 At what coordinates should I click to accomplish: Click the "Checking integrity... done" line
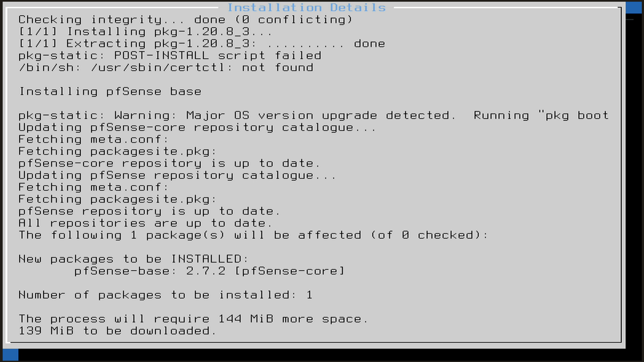coord(185,20)
